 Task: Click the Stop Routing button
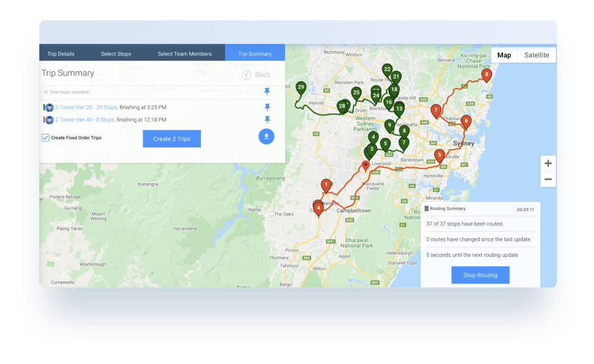point(480,275)
